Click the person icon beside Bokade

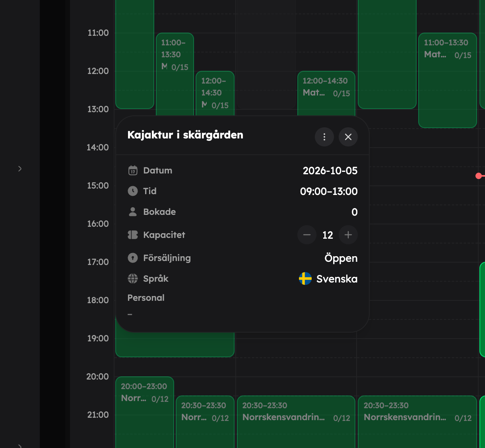click(x=133, y=212)
